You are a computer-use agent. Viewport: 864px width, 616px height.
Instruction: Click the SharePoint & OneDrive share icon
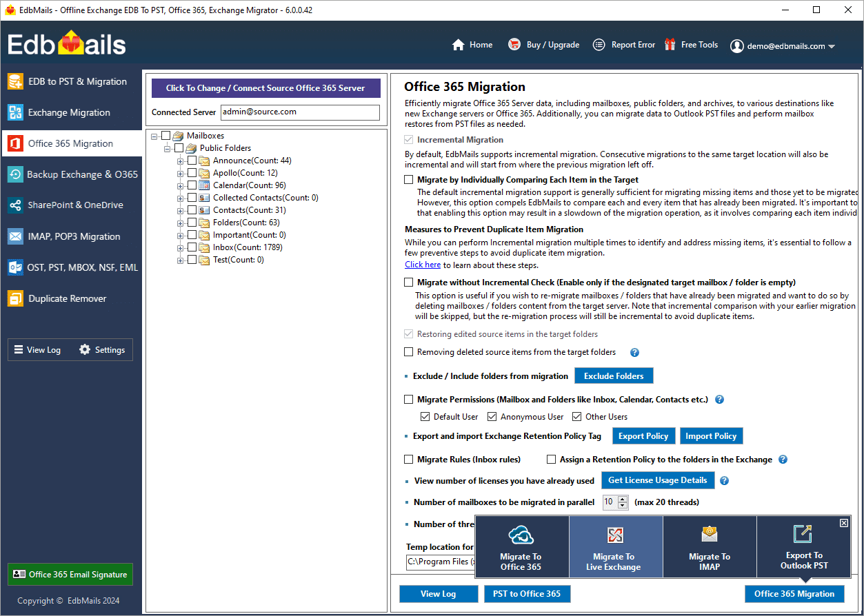click(x=15, y=205)
